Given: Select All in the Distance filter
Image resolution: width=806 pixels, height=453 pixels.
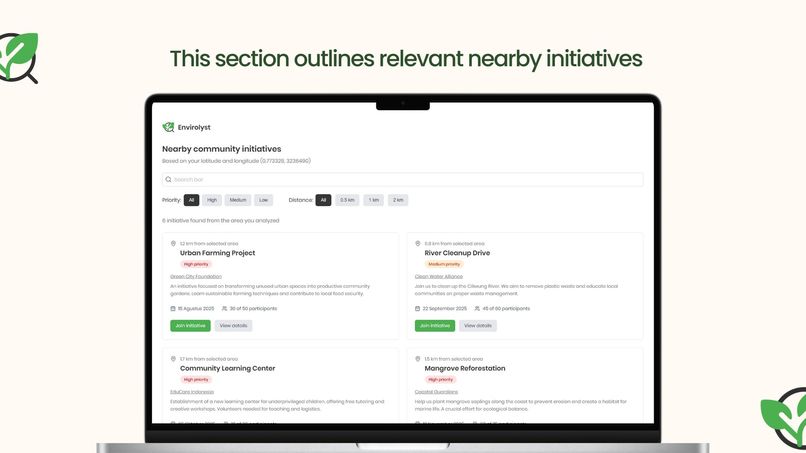Looking at the screenshot, I should [x=323, y=200].
